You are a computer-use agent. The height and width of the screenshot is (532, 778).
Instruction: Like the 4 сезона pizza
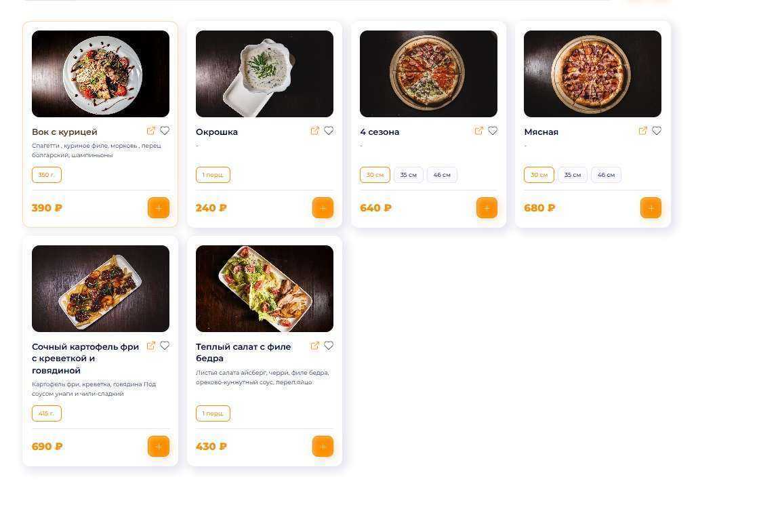coord(493,131)
